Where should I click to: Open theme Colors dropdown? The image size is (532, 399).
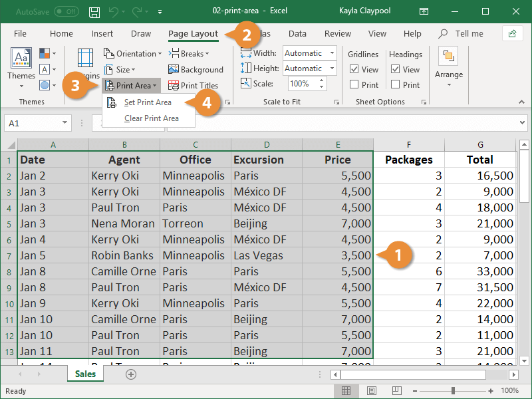pyautogui.click(x=47, y=53)
